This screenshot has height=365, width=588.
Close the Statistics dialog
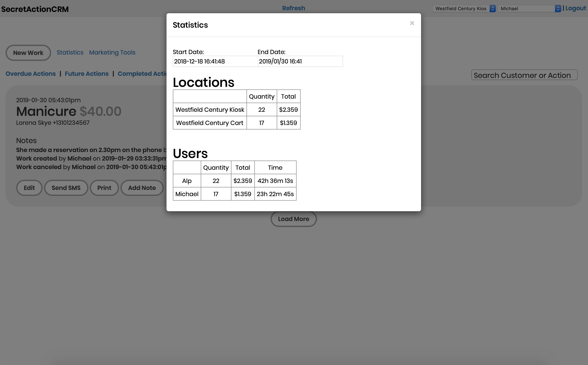(x=412, y=23)
